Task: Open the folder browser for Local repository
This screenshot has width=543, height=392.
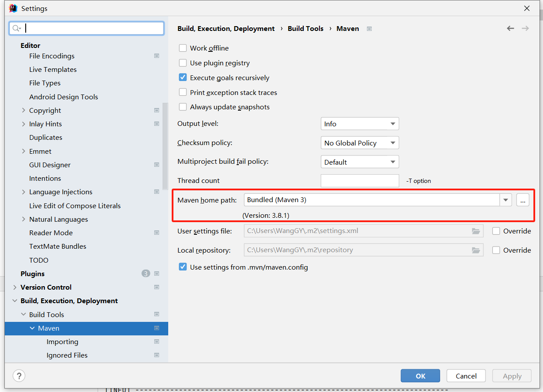Action: 476,250
